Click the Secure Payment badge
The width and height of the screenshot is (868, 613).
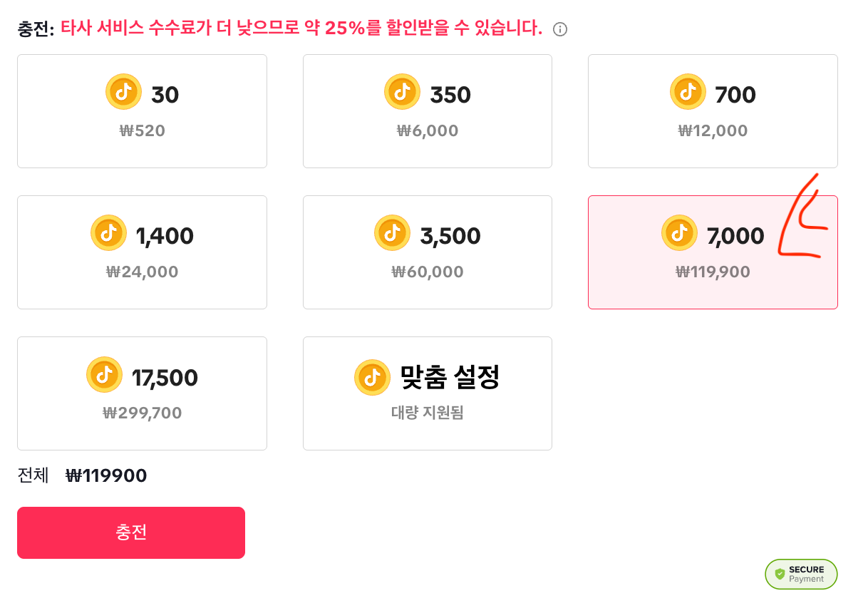pos(801,574)
